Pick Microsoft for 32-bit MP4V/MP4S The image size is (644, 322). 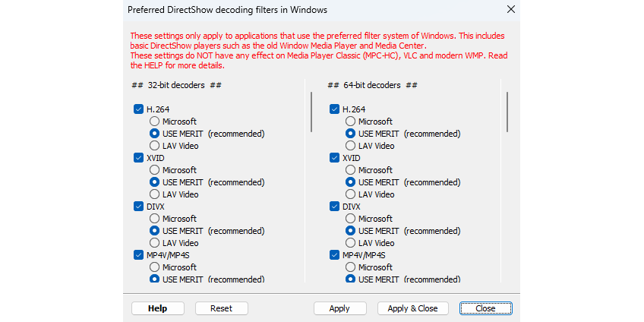pos(155,267)
